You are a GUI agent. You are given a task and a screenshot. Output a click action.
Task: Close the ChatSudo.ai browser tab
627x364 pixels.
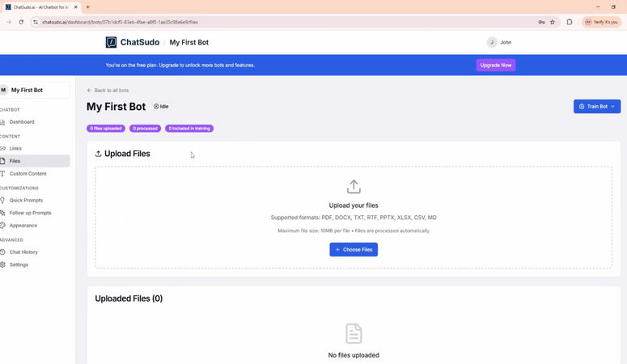pyautogui.click(x=75, y=6)
